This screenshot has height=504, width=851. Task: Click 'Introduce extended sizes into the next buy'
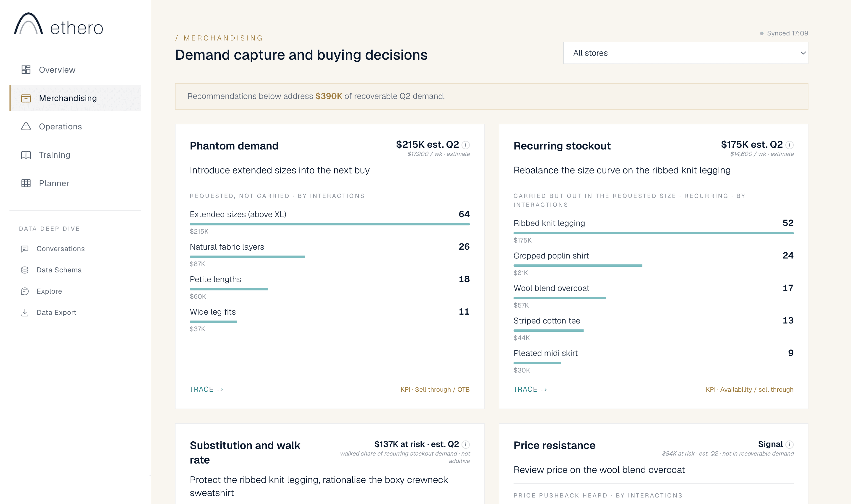pyautogui.click(x=280, y=170)
